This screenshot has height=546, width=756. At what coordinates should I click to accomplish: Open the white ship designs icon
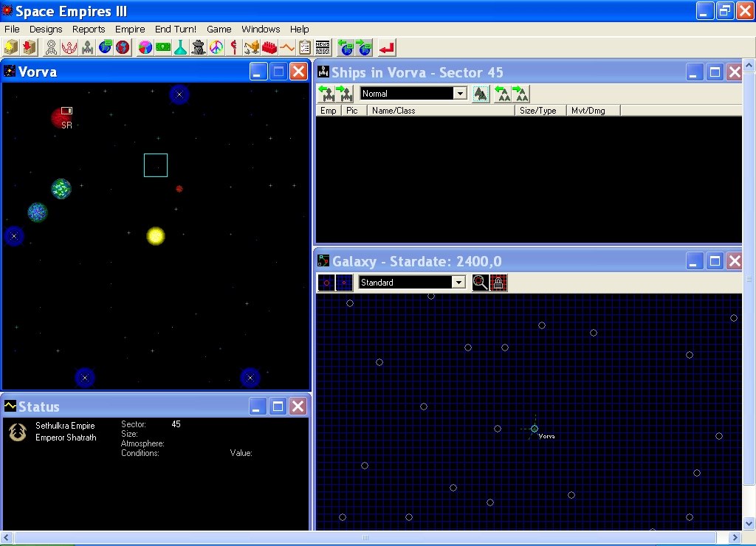(x=51, y=48)
